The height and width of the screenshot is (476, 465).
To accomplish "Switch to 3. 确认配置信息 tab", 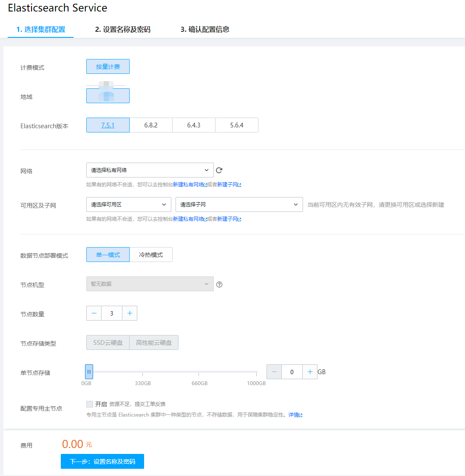I will pyautogui.click(x=205, y=29).
